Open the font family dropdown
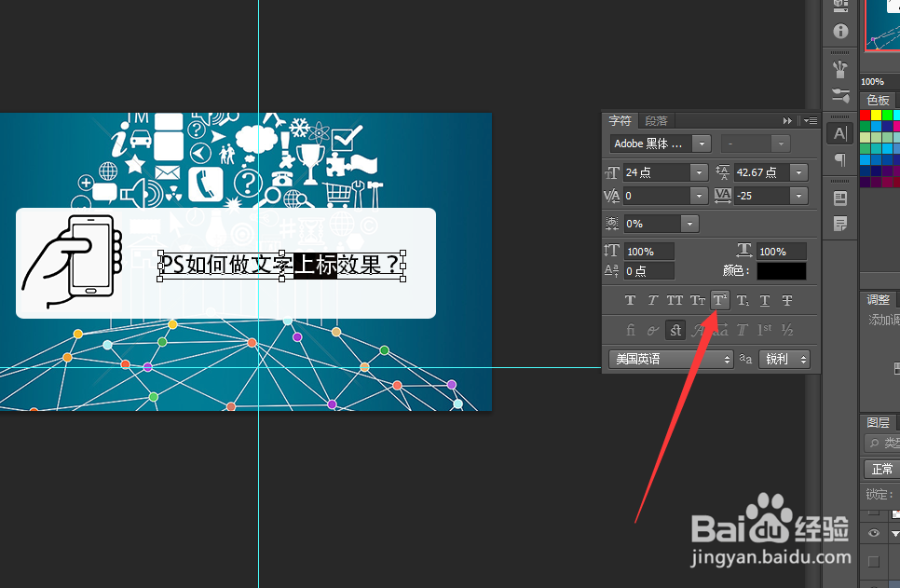This screenshot has height=588, width=900. coord(702,143)
